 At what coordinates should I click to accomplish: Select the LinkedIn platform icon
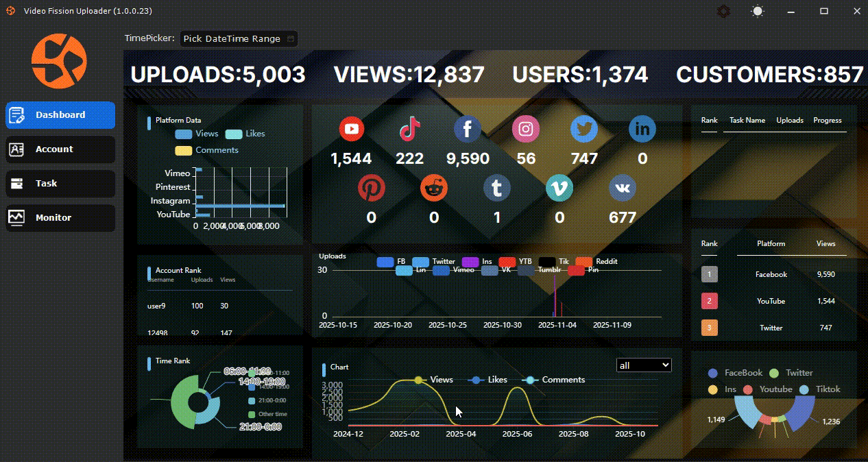point(642,130)
